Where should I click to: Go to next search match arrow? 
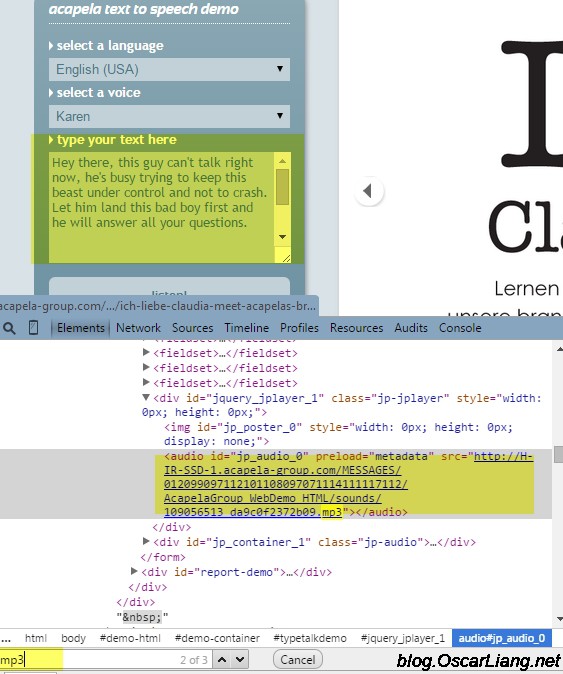240,659
